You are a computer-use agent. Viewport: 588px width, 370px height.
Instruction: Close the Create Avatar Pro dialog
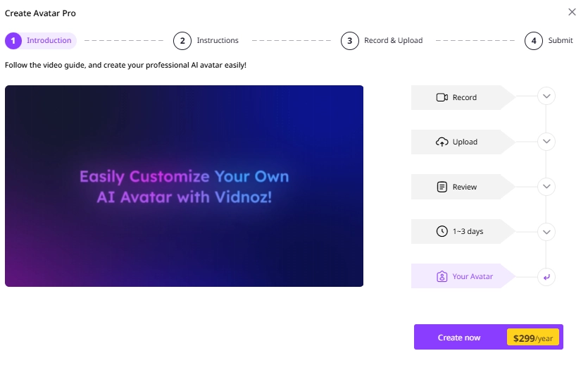coord(572,12)
